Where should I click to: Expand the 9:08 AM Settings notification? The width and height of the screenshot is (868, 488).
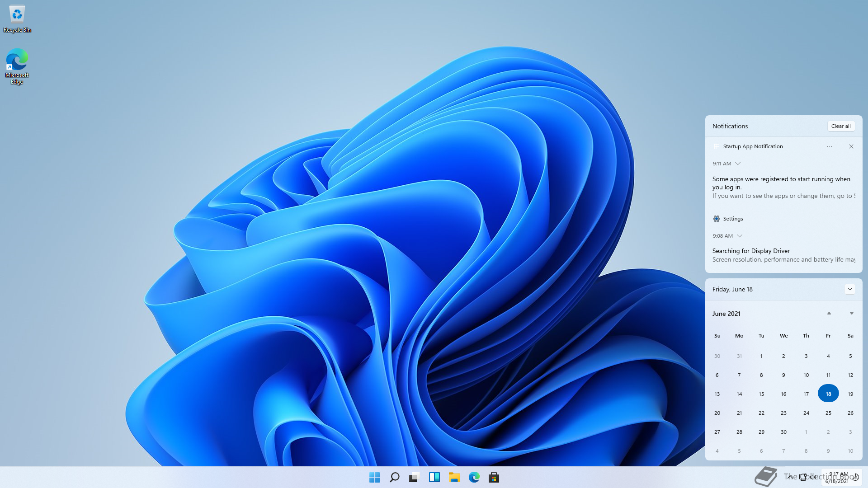[740, 236]
